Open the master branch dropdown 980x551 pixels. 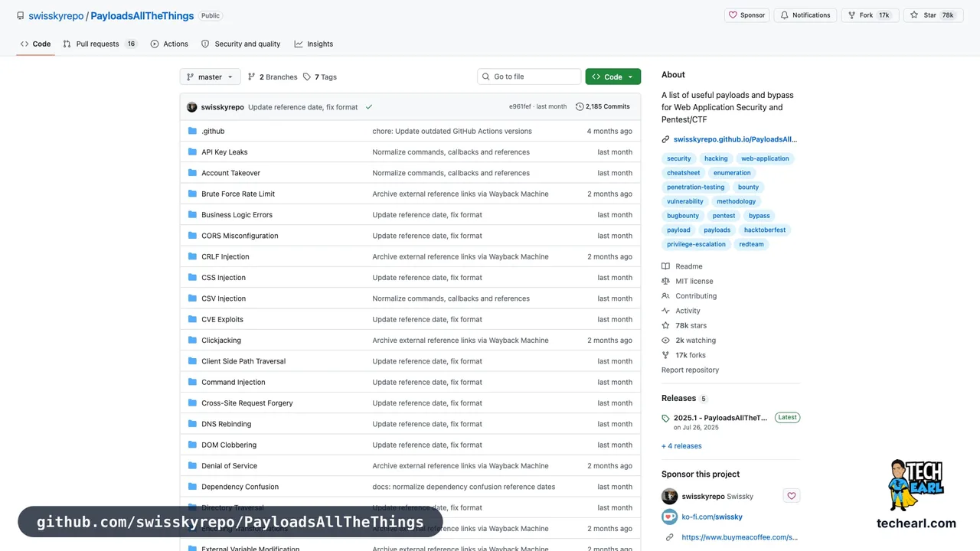click(210, 77)
